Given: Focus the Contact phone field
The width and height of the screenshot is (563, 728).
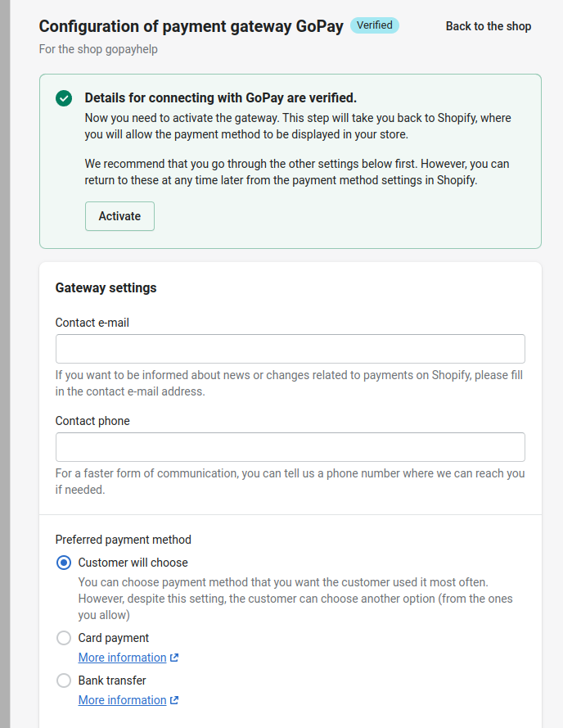Looking at the screenshot, I should tap(290, 447).
